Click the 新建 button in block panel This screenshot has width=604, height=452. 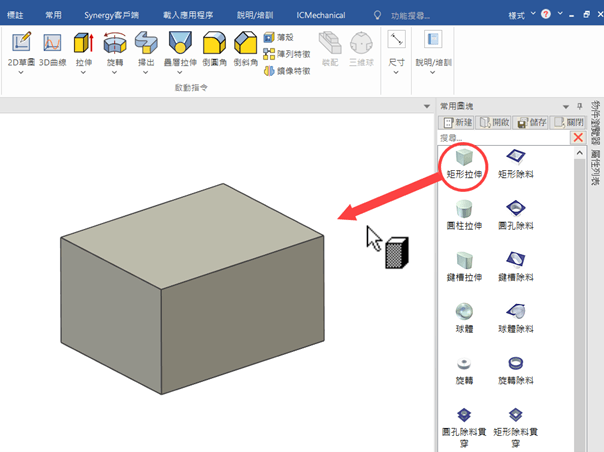(x=457, y=123)
